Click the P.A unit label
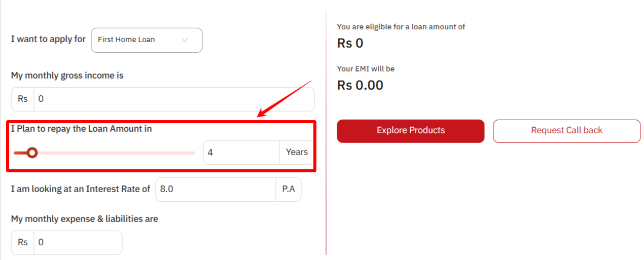This screenshot has width=644, height=260. point(289,189)
